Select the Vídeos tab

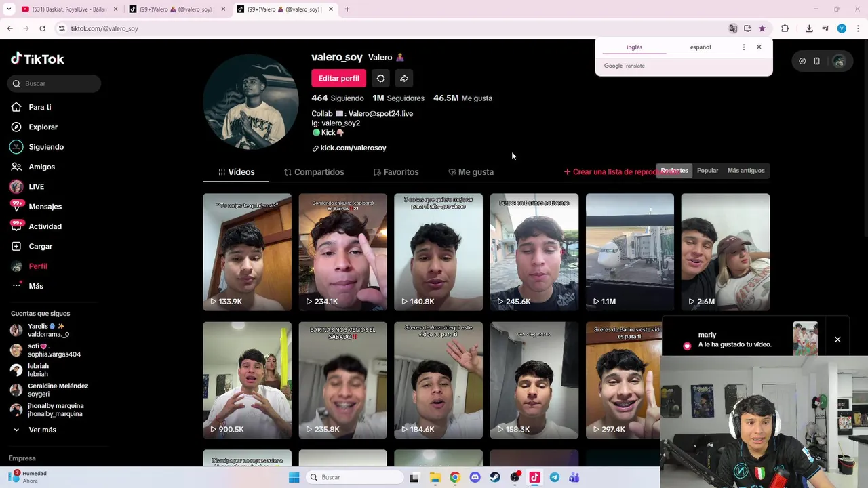point(236,172)
